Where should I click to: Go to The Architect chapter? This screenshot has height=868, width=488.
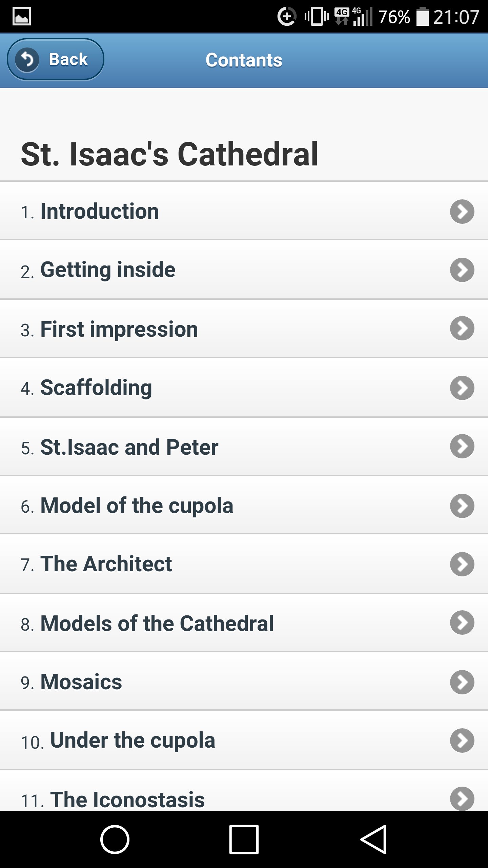tap(106, 564)
